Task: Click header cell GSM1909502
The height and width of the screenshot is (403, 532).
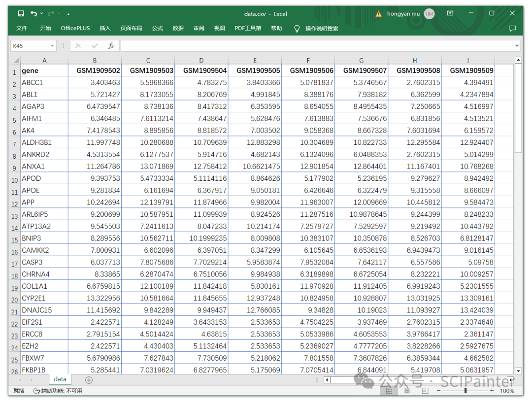Action: point(95,70)
